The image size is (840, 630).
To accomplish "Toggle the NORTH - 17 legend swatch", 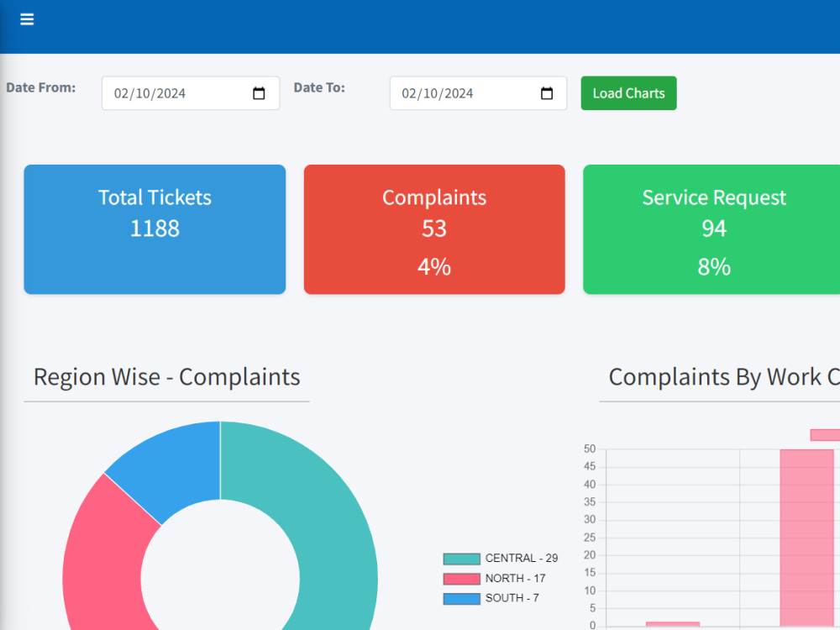I will coord(461,579).
